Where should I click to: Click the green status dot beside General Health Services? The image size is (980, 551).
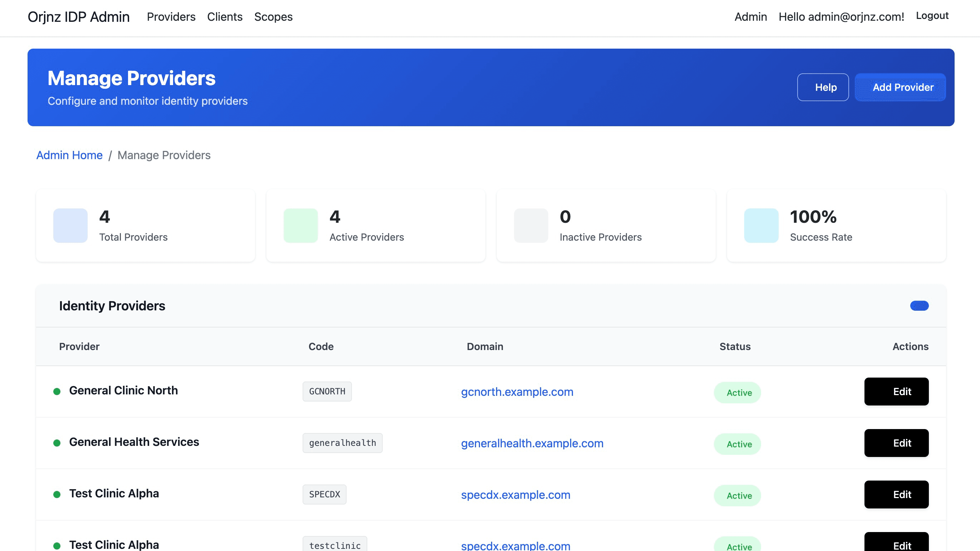[x=57, y=443]
